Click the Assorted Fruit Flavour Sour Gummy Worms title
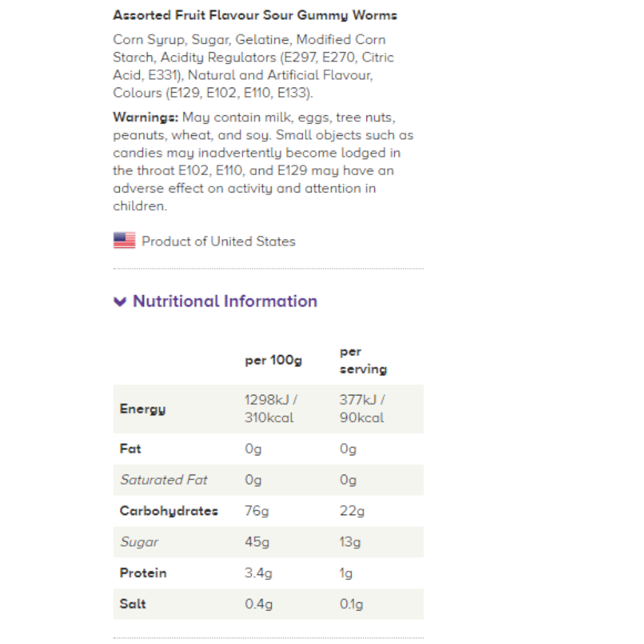 pos(255,15)
